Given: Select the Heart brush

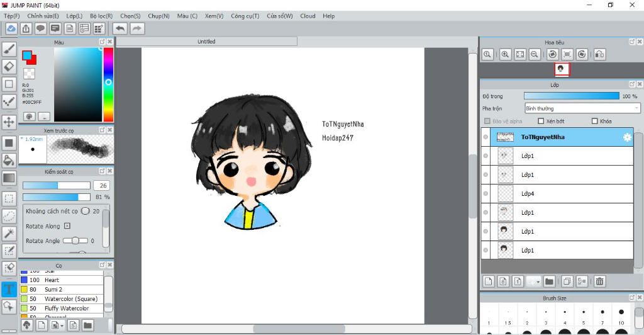Looking at the screenshot, I should coord(62,280).
